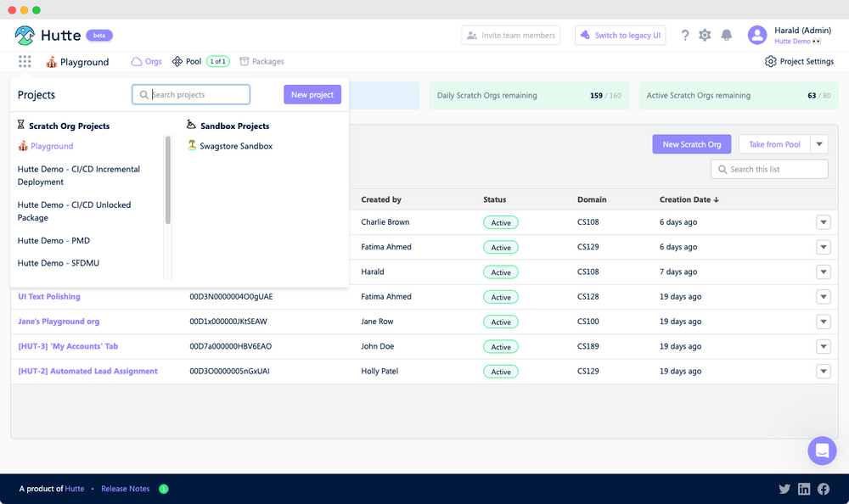Open [HUT-3] 'My Accounts' Tab link

68,346
